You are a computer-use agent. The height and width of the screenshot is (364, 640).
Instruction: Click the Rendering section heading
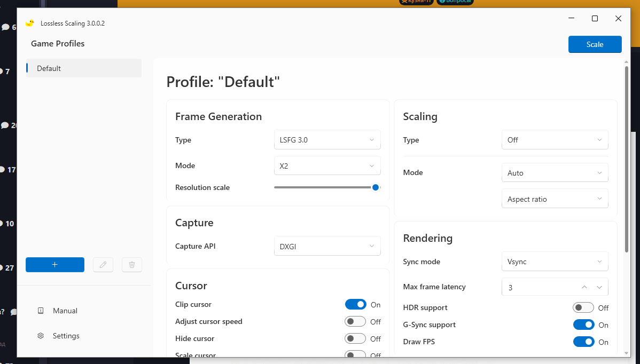pos(428,238)
